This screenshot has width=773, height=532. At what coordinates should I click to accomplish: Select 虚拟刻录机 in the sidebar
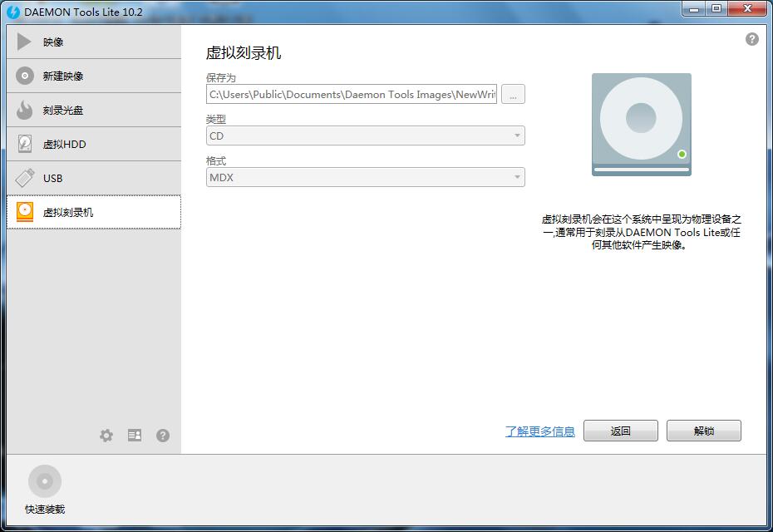click(x=94, y=212)
